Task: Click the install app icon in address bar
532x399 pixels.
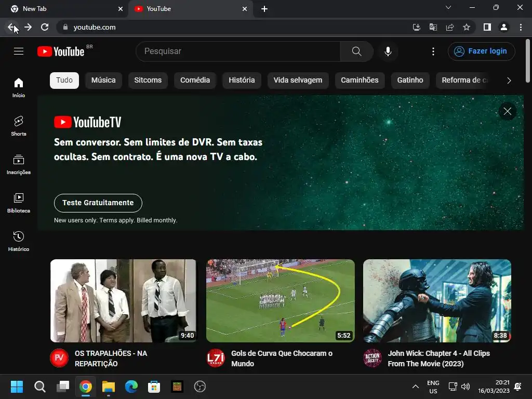Action: point(416,27)
